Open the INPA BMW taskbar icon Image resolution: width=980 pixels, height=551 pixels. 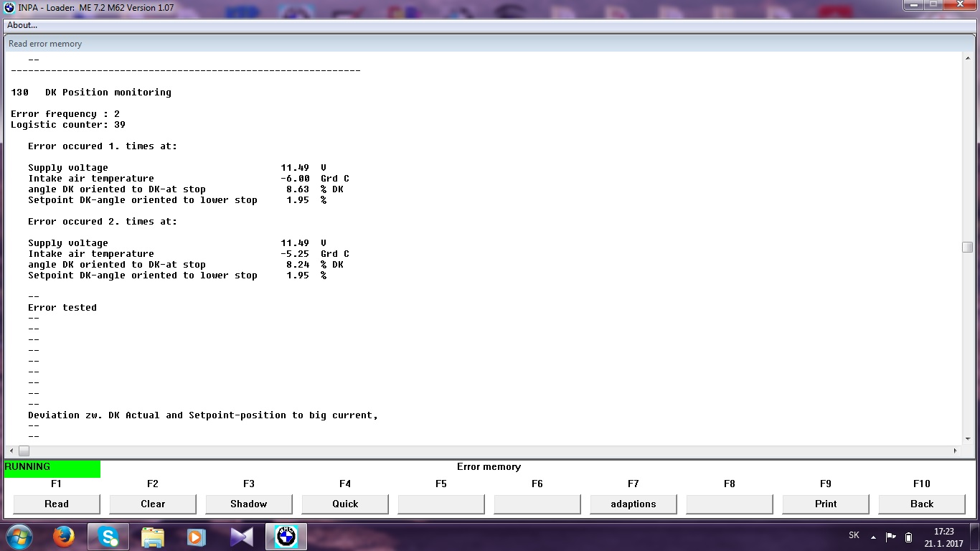[x=286, y=537]
